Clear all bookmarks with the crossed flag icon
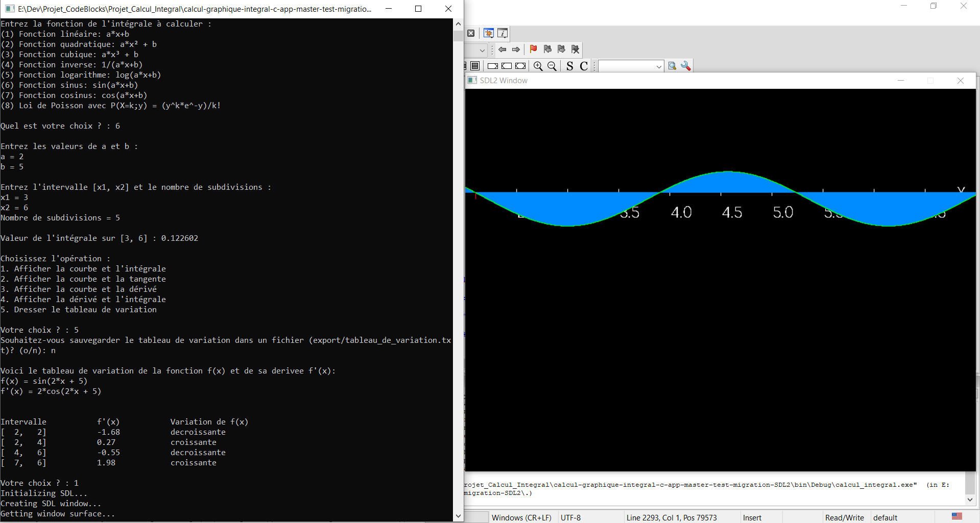Image resolution: width=980 pixels, height=523 pixels. [576, 49]
